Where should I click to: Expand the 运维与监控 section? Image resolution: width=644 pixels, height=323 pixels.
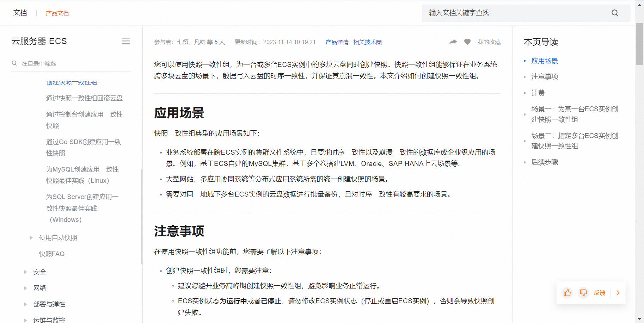25,320
